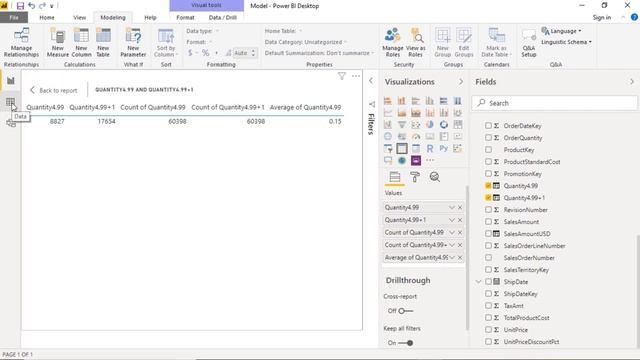Switch to the Home ribbon tab
The image size is (640, 360).
coord(47,18)
